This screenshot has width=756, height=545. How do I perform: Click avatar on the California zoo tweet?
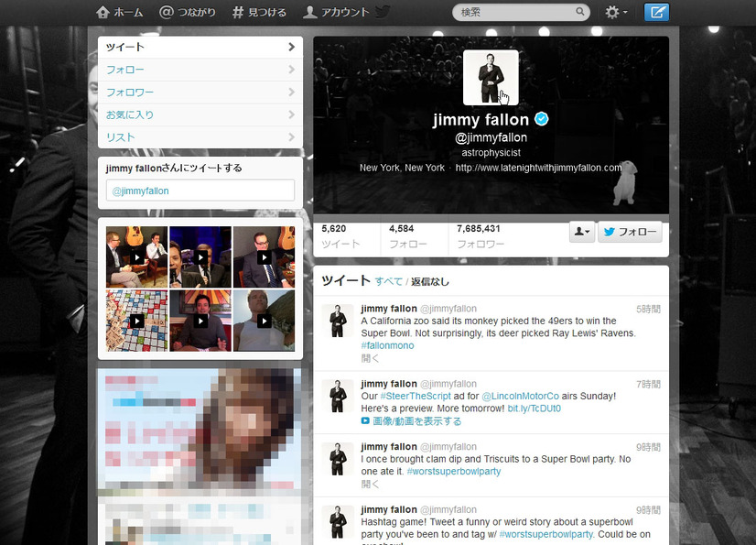point(338,321)
